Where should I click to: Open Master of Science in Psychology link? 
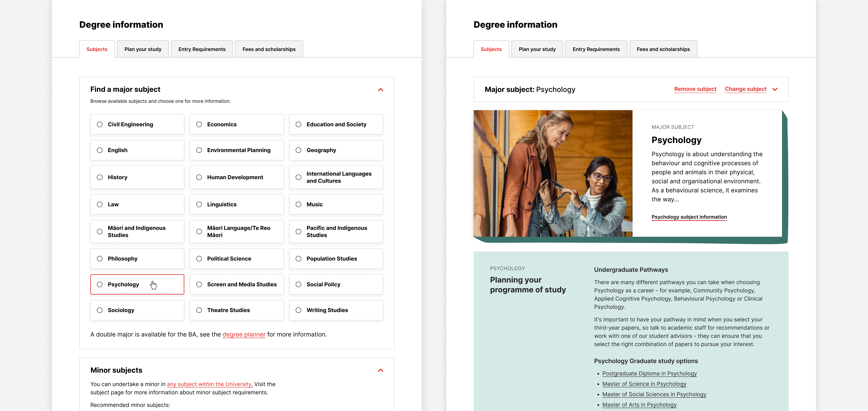[x=644, y=384]
